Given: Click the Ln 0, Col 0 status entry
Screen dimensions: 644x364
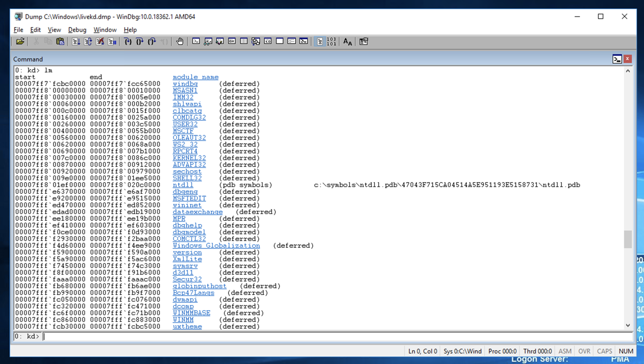Looking at the screenshot, I should click(423, 351).
